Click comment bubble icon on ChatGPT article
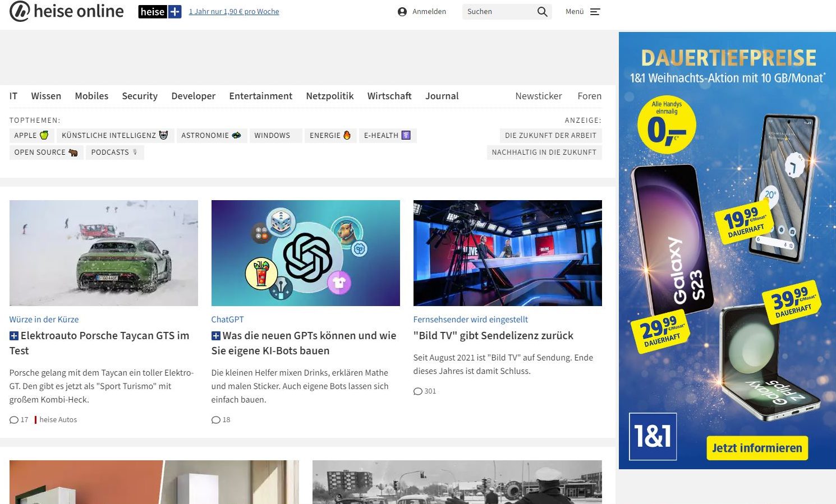Screen dimensions: 836x504 (216, 420)
